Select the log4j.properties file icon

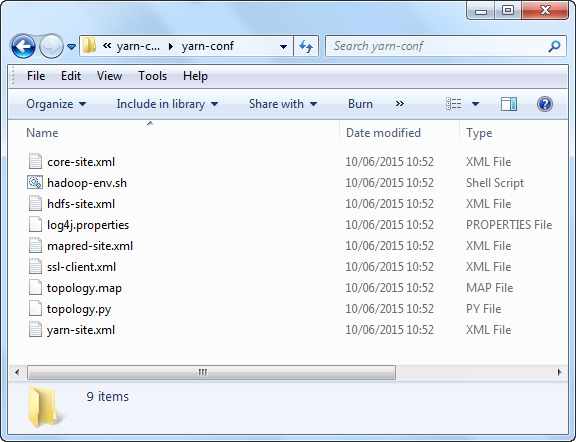[35, 224]
